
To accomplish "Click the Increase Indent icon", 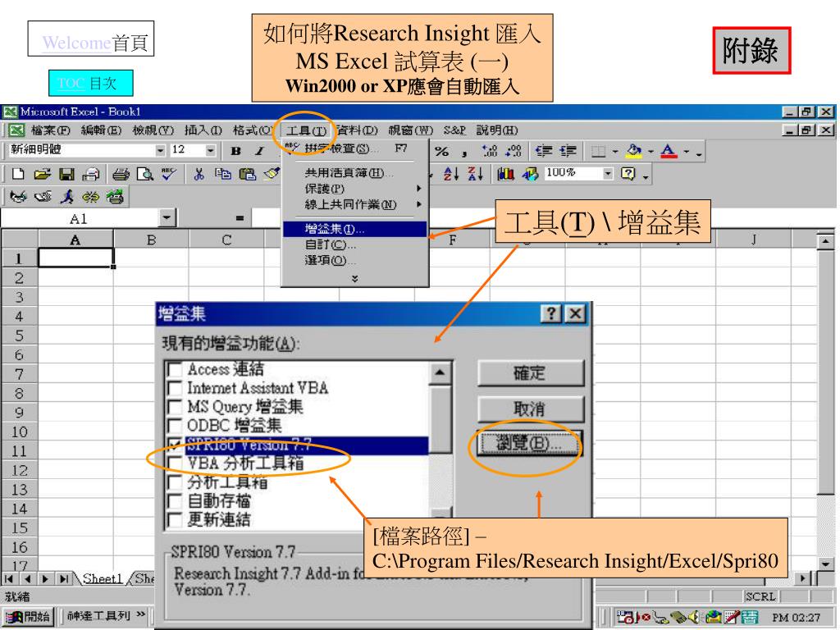I will point(568,151).
